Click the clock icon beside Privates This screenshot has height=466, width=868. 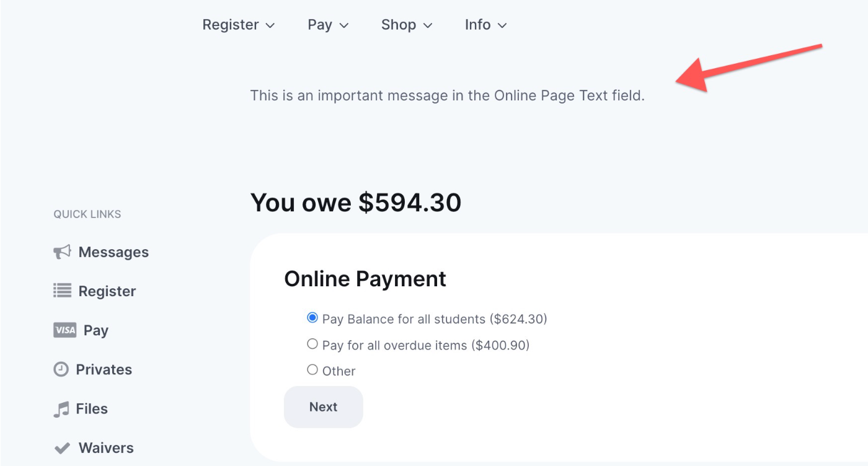tap(61, 369)
